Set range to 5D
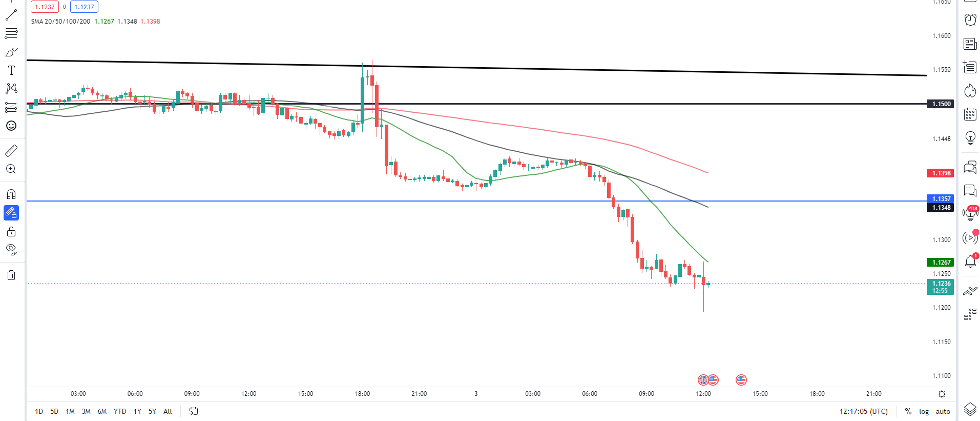The image size is (980, 421). coord(54,411)
